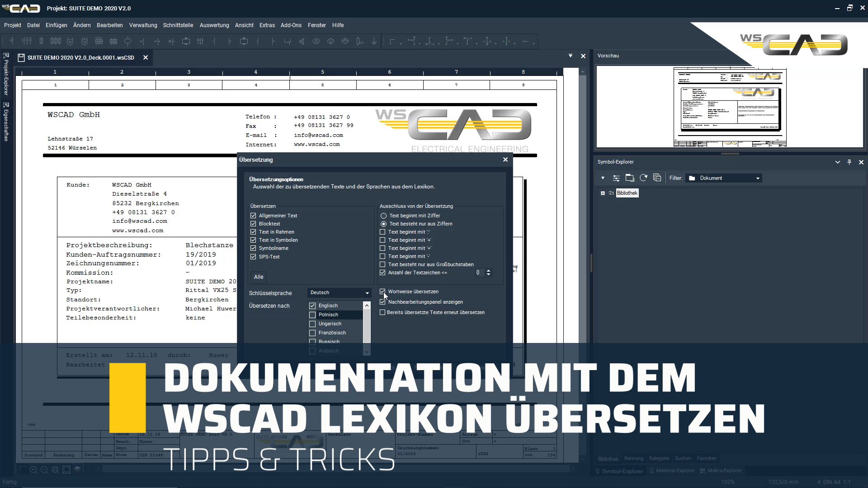Image resolution: width=868 pixels, height=488 pixels.
Task: Toggle the Allgemeiner Text checkbox
Action: [253, 216]
